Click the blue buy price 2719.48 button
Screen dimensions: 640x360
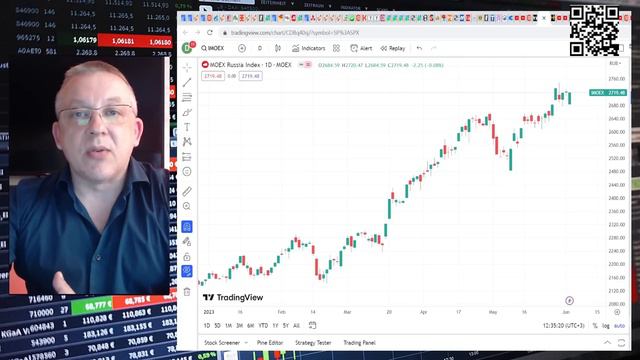(250, 76)
